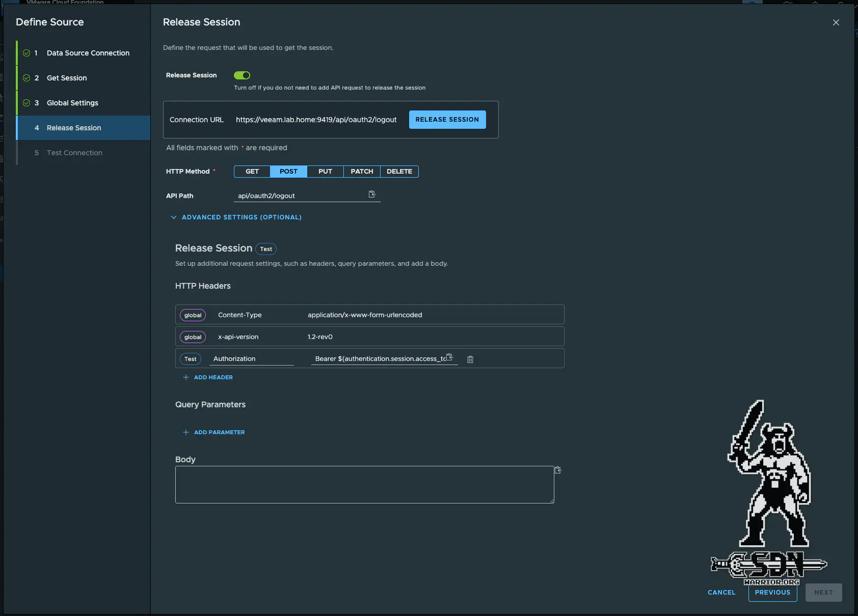This screenshot has width=858, height=616.
Task: Select DELETE as the HTTP method
Action: [x=399, y=172]
